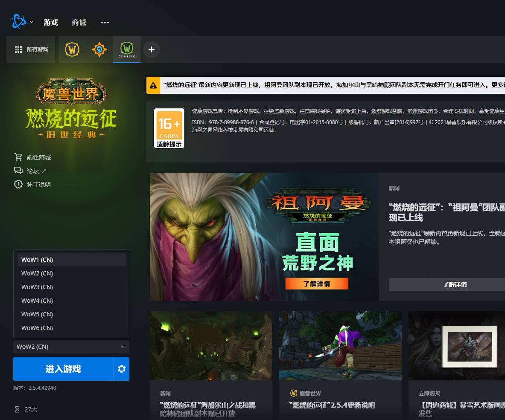Screen dimensions: 505x420
Task: Choose WoW5 (CN) account option
Action: pos(71,314)
